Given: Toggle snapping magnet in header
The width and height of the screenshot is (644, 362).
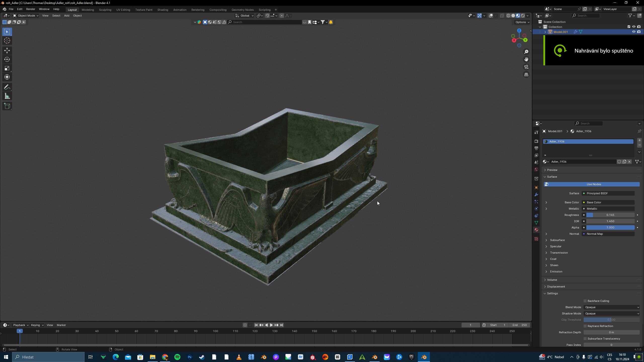Looking at the screenshot, I should (267, 16).
